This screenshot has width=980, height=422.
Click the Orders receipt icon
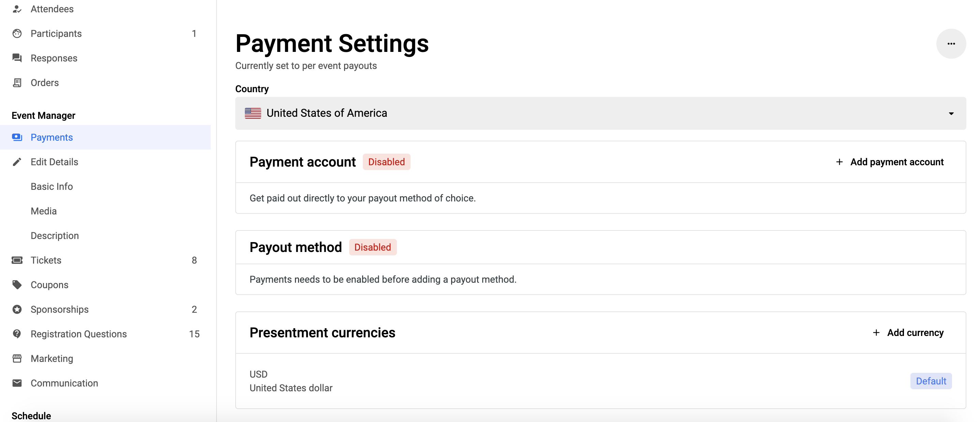[17, 83]
